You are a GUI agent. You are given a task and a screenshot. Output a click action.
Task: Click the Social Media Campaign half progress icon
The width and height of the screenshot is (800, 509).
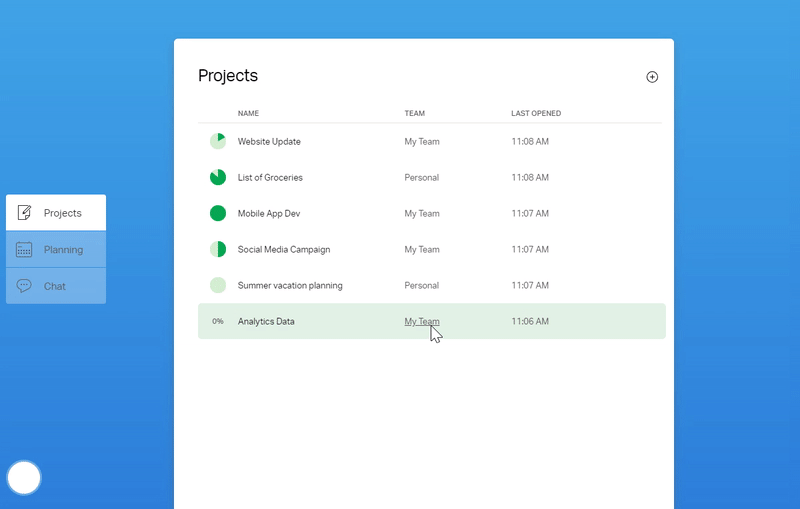(218, 249)
